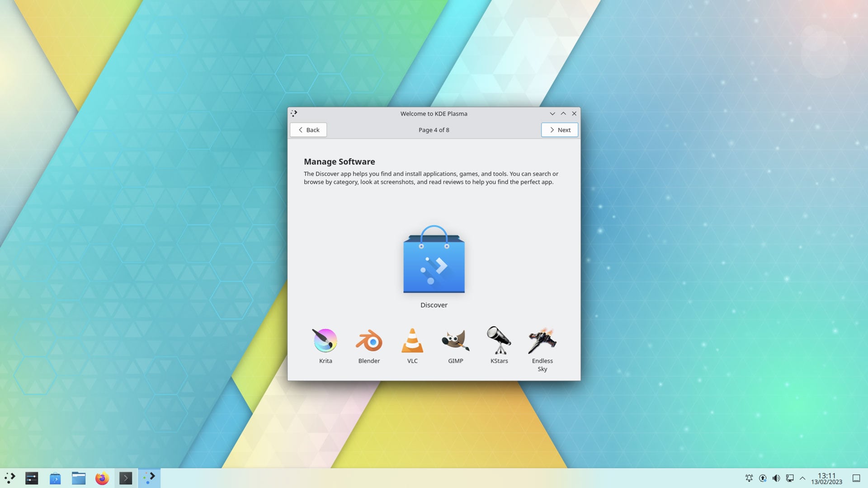The height and width of the screenshot is (488, 868).
Task: Open the KStars telescope icon
Action: point(499,340)
